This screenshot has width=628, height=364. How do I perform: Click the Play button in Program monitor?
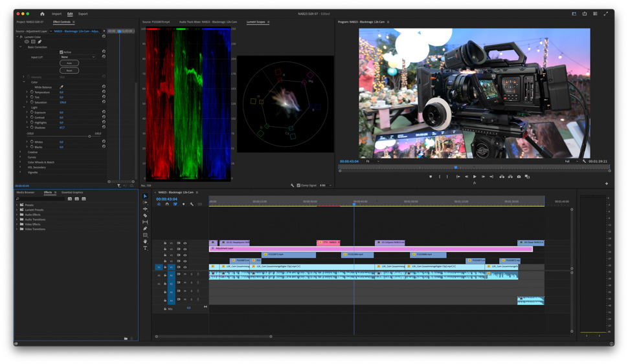click(x=475, y=177)
